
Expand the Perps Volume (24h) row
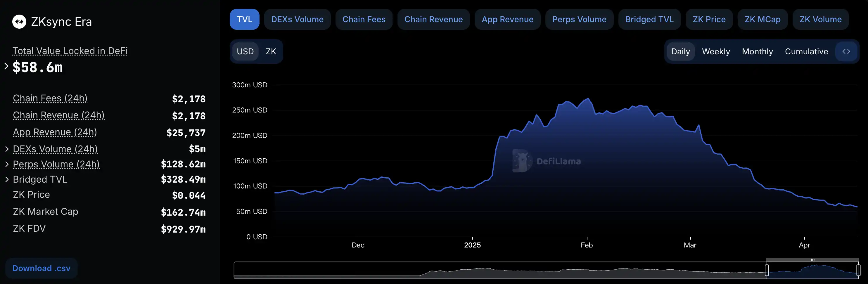click(7, 164)
